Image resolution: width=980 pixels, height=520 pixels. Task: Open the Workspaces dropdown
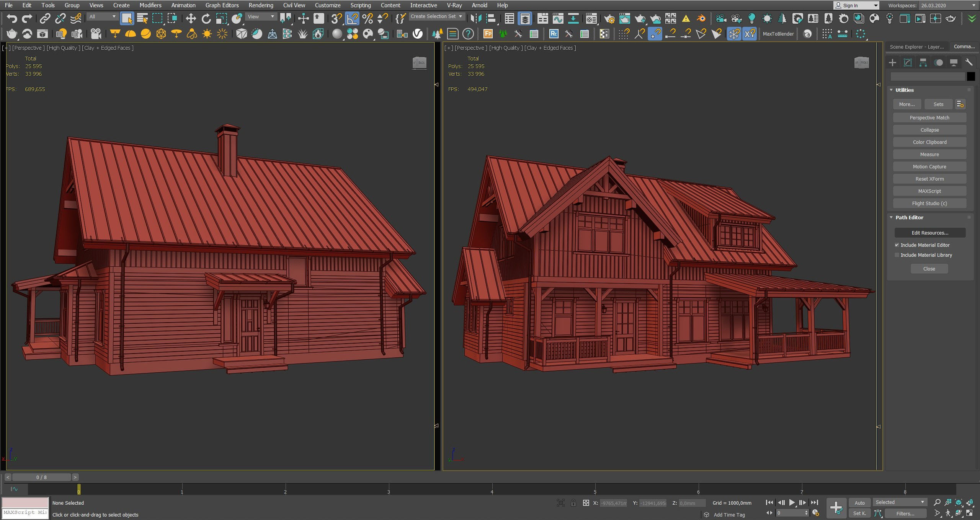[948, 5]
